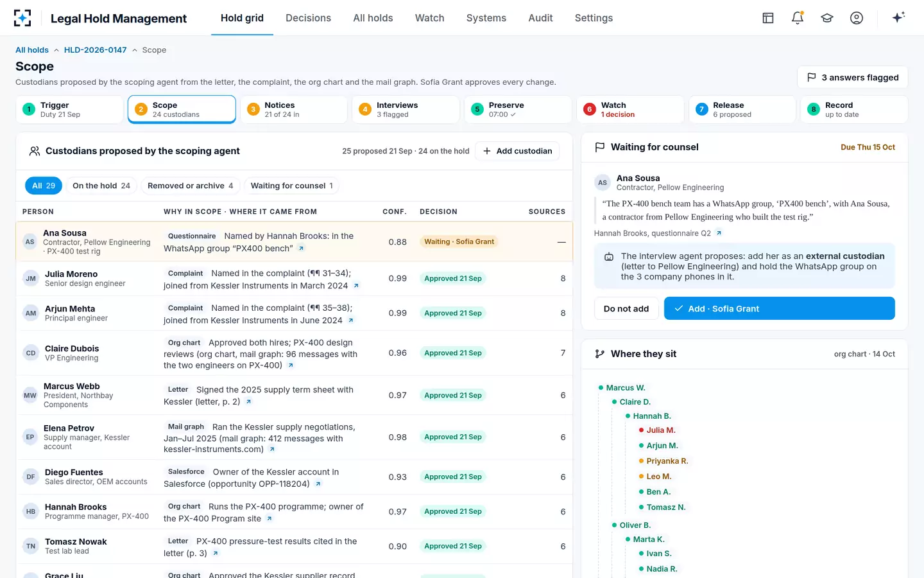This screenshot has height=578, width=924.
Task: Show All 29 custodians filter
Action: (44, 186)
